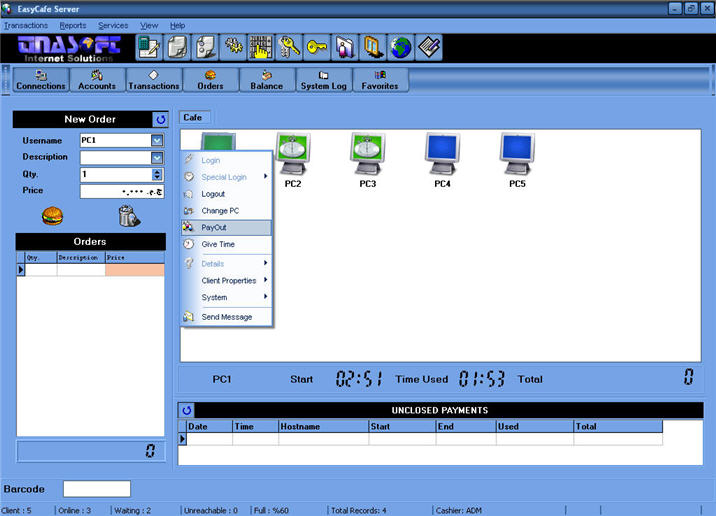
Task: Open the Transactions menu in menu bar
Action: [26, 26]
